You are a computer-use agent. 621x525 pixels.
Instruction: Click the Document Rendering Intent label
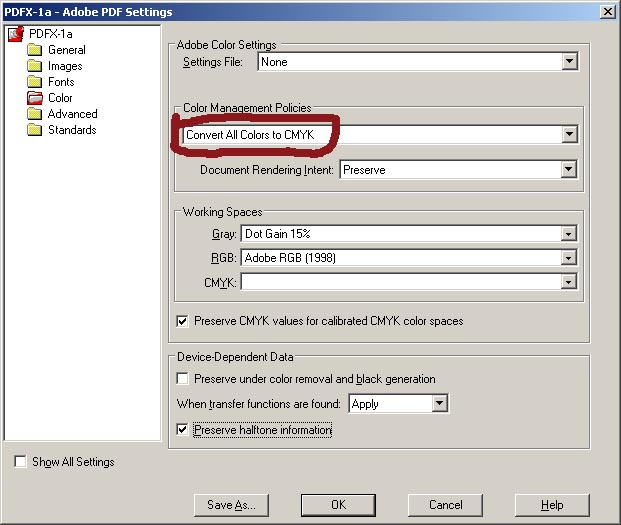(267, 170)
